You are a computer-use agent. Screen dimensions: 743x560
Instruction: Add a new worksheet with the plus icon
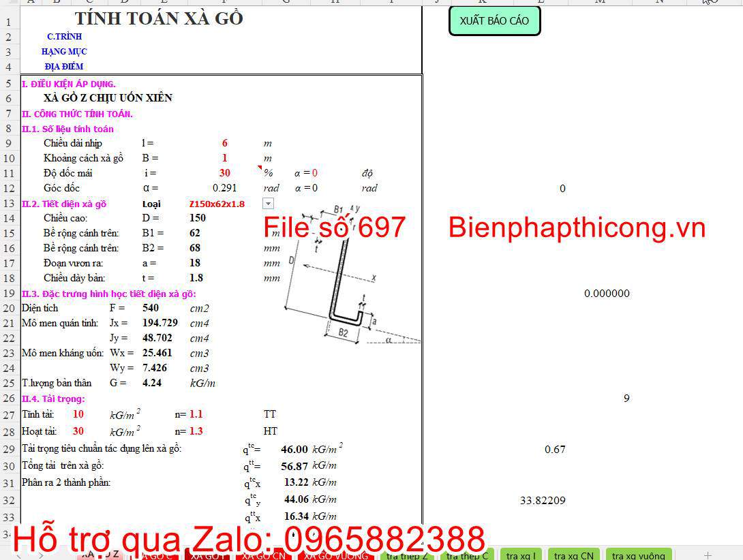coord(707,555)
